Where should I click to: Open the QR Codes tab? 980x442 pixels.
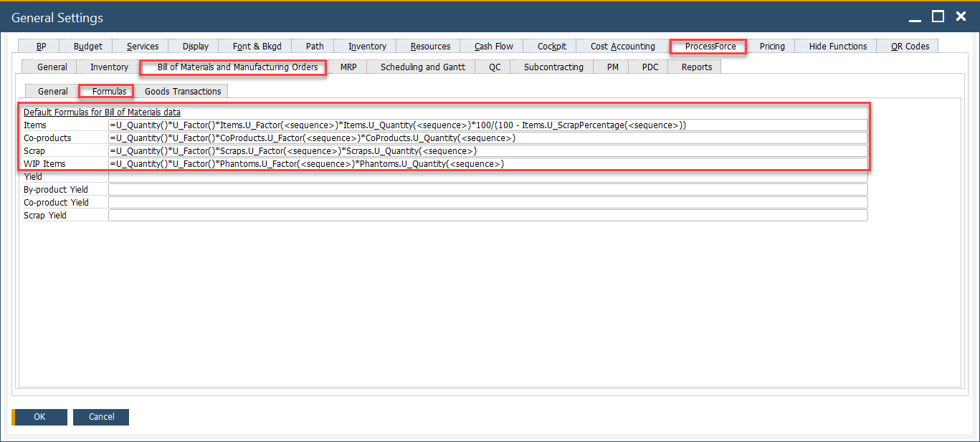pos(910,47)
